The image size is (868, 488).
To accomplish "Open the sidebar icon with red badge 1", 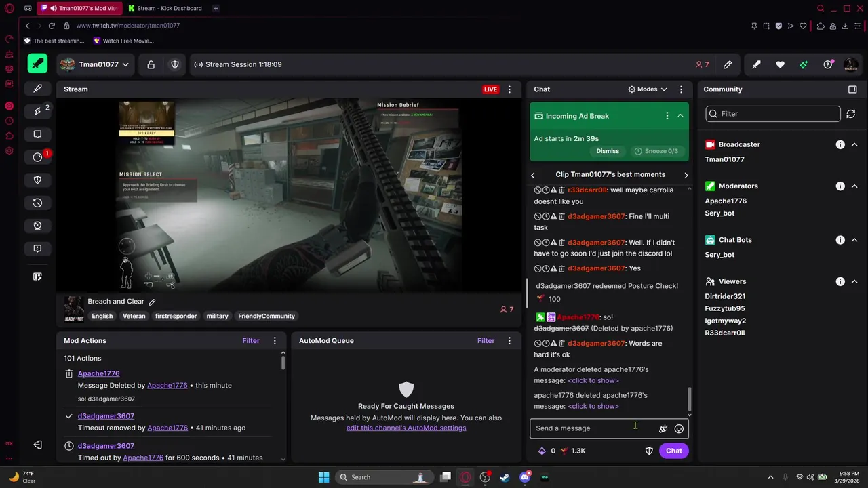I will (39, 157).
